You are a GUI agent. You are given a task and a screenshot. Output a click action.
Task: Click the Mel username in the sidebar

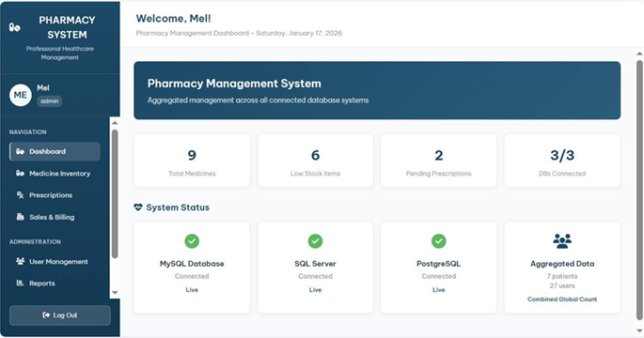[43, 87]
